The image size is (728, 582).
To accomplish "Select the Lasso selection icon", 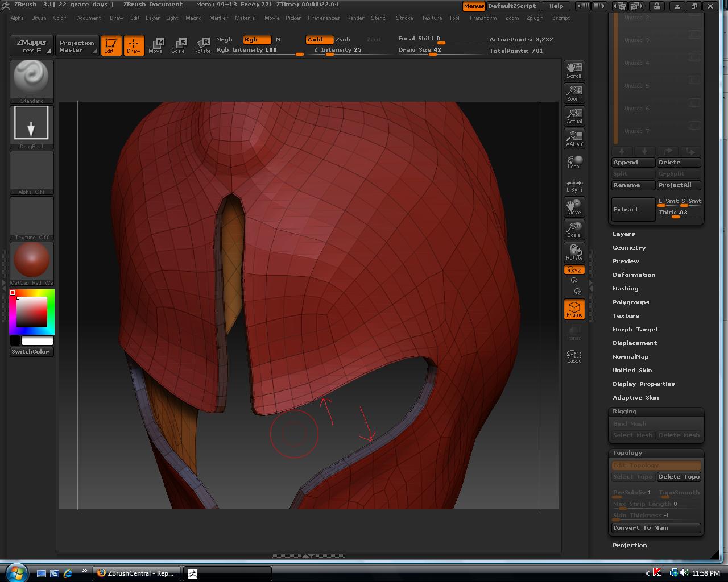I will pyautogui.click(x=574, y=356).
